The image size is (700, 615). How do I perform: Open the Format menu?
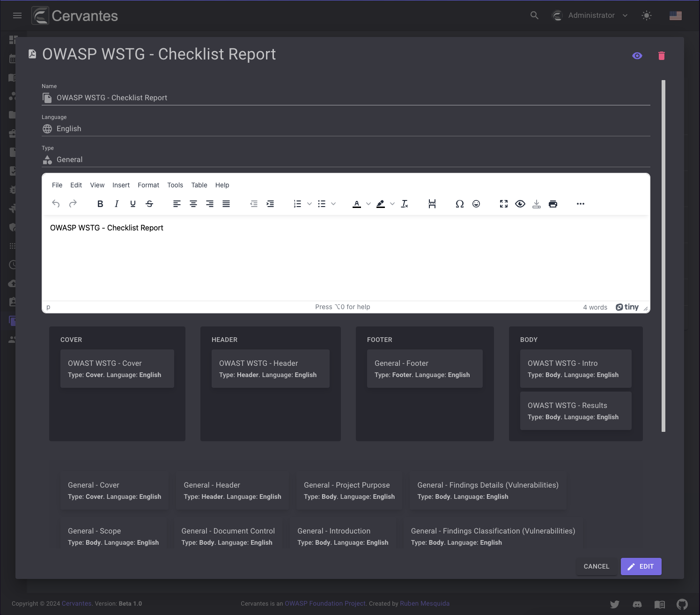pyautogui.click(x=148, y=185)
